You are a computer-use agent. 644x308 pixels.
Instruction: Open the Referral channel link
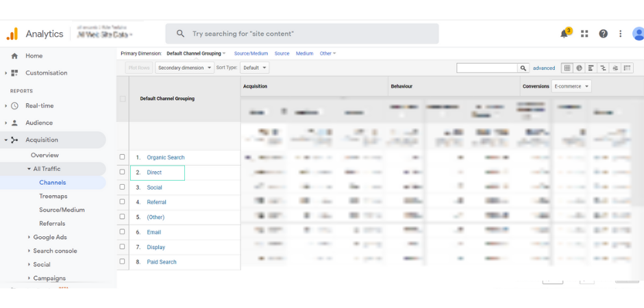tap(156, 202)
